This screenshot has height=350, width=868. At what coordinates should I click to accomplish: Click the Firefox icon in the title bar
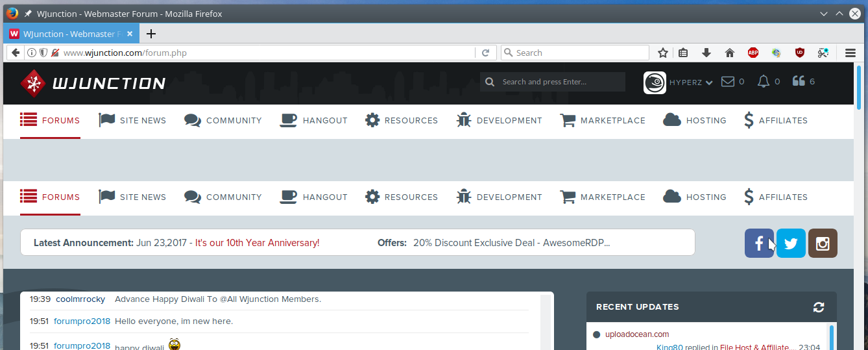pos(12,13)
